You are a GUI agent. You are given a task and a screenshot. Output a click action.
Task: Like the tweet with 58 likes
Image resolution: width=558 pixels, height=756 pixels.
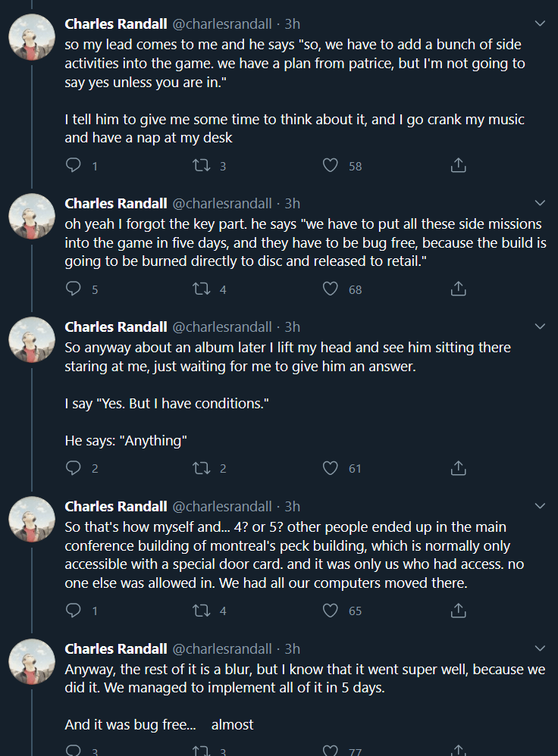(331, 166)
